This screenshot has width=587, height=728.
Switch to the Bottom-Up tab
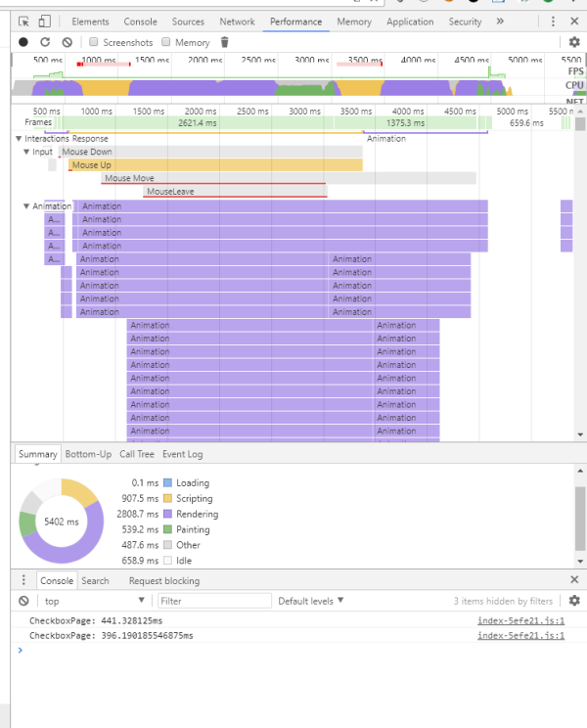tap(88, 454)
